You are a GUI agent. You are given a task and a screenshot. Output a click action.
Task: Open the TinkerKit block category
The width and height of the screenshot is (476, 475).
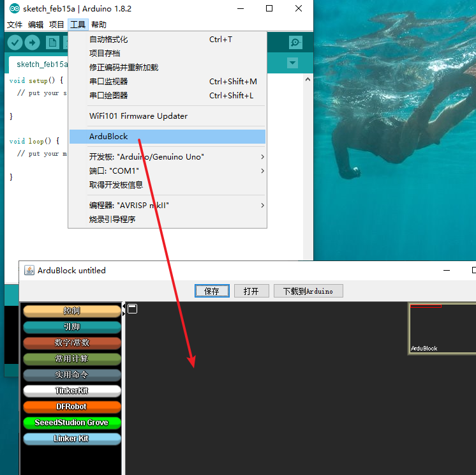[x=72, y=391]
